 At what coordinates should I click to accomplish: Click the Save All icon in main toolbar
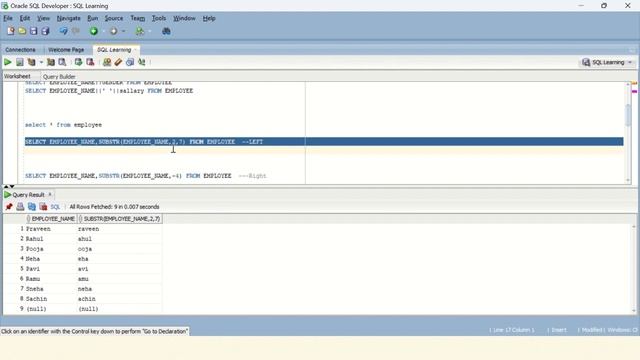pyautogui.click(x=45, y=31)
